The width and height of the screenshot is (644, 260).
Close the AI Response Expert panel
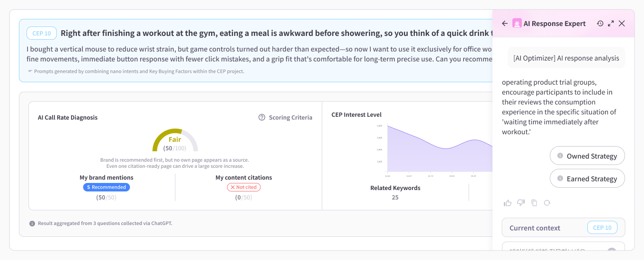tap(622, 23)
